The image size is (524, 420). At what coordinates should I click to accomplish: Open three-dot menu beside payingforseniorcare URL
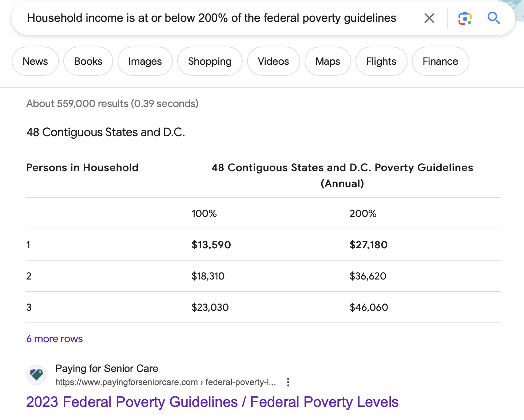pyautogui.click(x=288, y=382)
